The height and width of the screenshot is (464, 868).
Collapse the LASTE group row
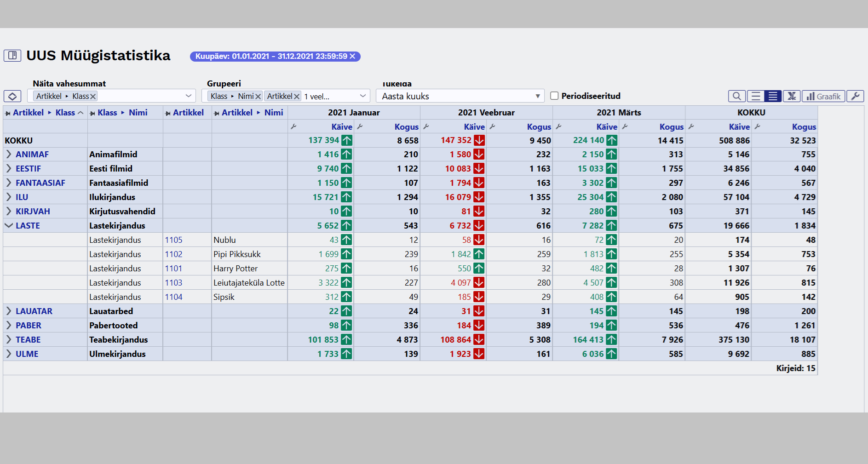9,225
